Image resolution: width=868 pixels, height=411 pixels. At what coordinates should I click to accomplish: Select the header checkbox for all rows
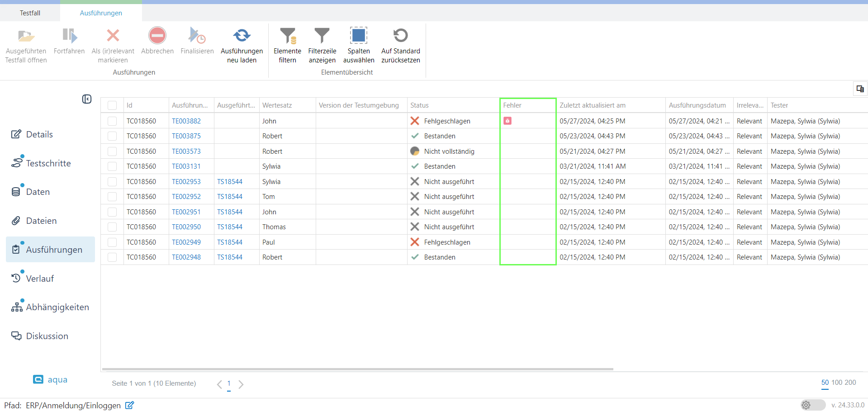[112, 105]
